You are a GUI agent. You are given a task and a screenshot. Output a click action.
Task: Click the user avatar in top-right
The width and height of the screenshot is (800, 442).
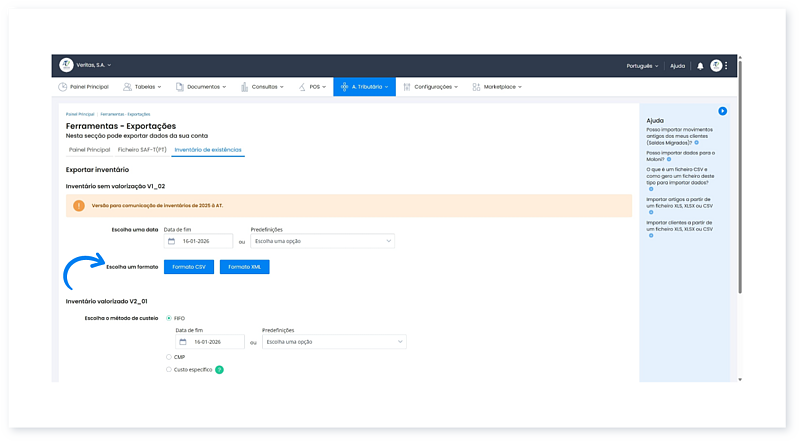[716, 65]
